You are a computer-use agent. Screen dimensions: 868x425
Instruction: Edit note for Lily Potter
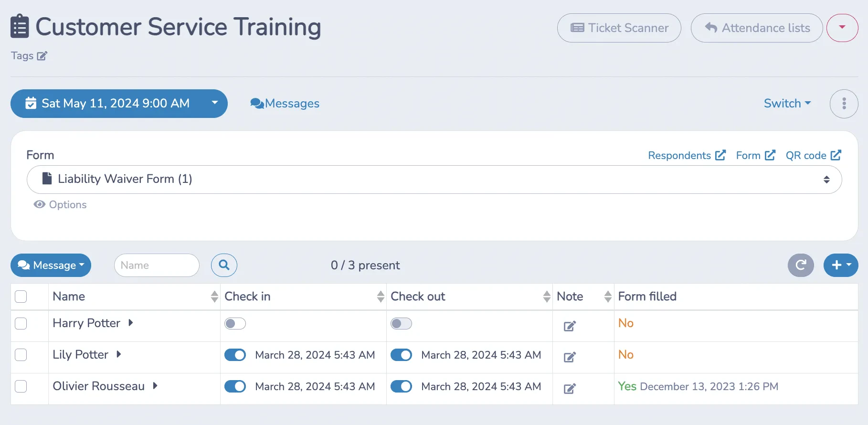click(x=570, y=357)
